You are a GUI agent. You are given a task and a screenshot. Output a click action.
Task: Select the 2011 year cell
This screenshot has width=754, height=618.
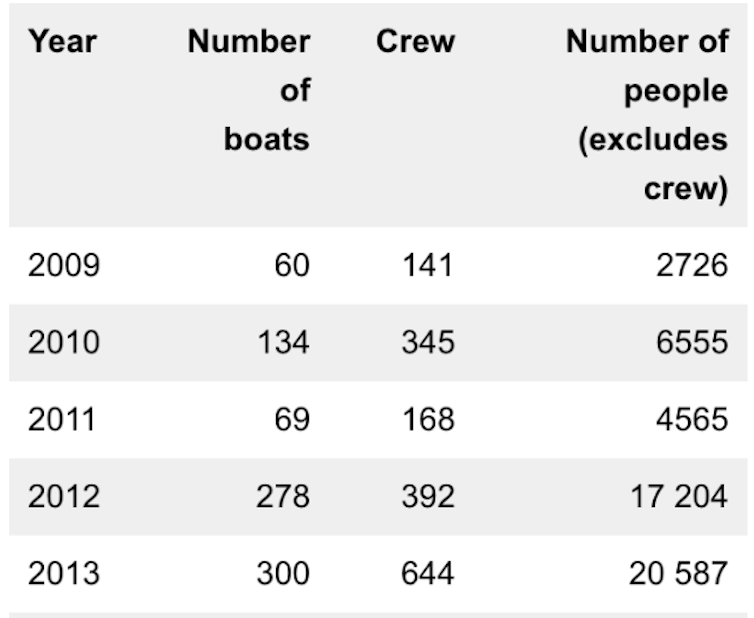tap(62, 419)
